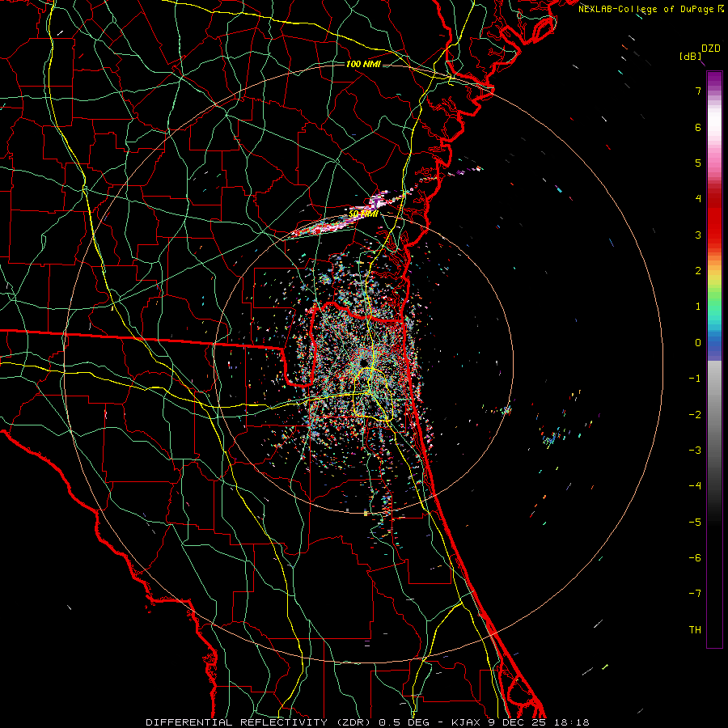Click the -3 scale label
728x728 pixels.
(x=695, y=451)
